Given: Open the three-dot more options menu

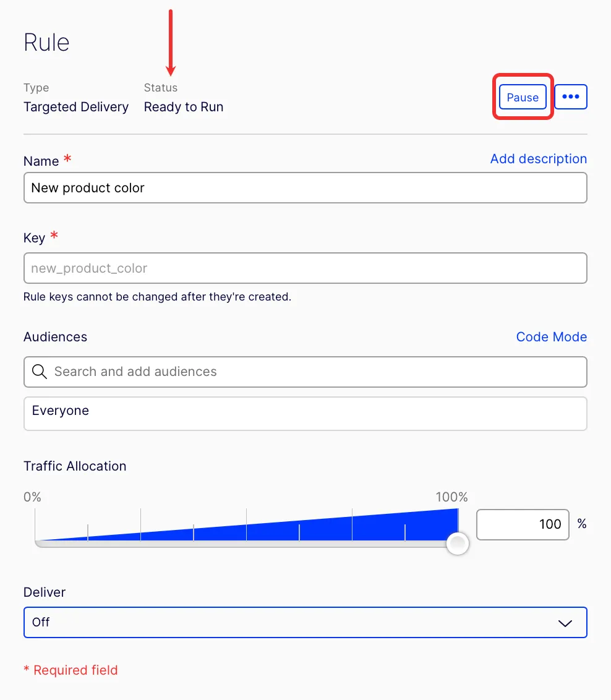Looking at the screenshot, I should click(x=570, y=97).
